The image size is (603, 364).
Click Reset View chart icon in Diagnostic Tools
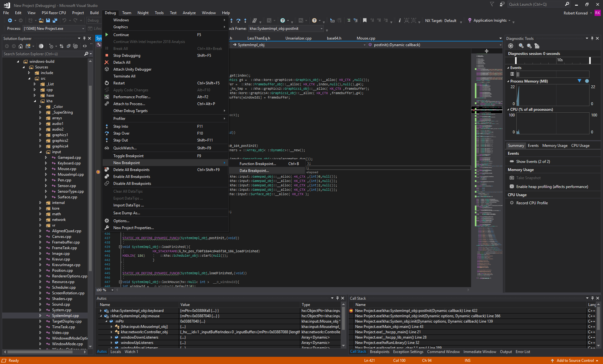537,46
